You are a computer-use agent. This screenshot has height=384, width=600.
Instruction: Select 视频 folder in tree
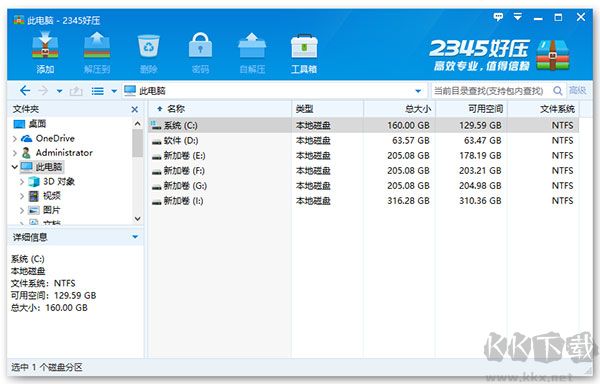coord(52,196)
